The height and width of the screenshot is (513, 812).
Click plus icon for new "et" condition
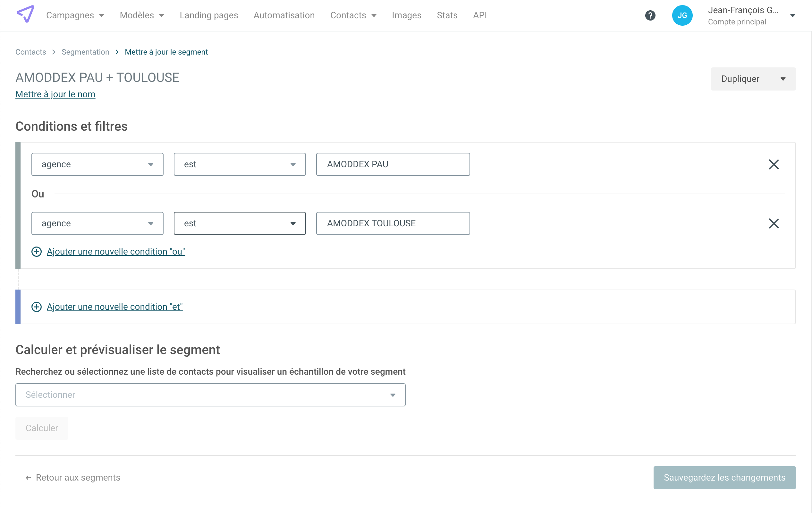pos(37,307)
